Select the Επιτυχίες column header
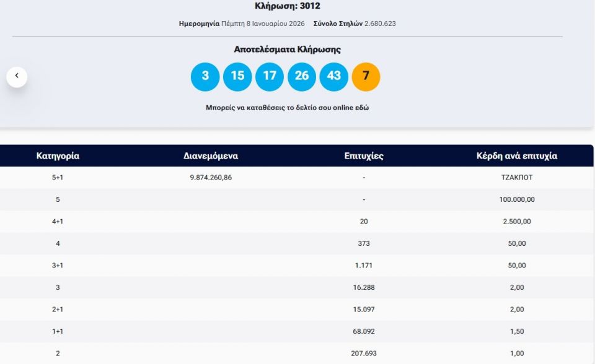 tap(364, 155)
